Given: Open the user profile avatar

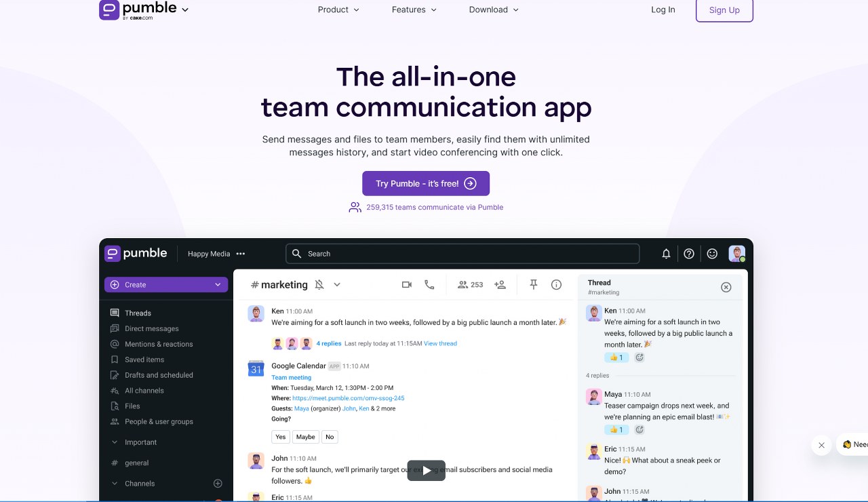Looking at the screenshot, I should click(736, 254).
